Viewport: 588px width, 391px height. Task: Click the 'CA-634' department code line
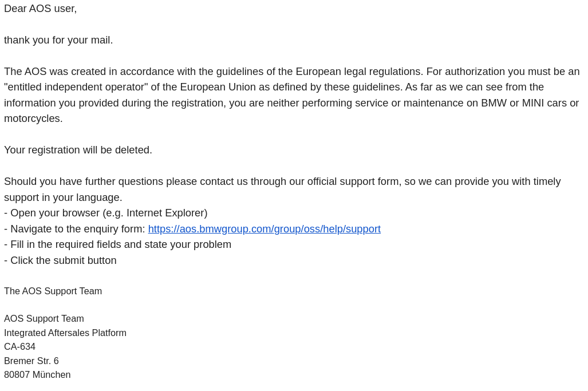20,347
